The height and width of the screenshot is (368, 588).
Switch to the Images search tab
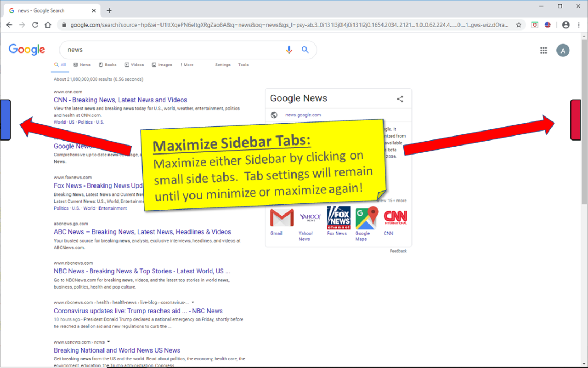click(x=162, y=65)
